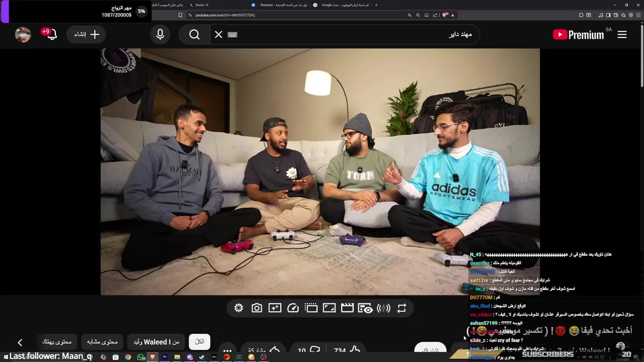Select the محتوى يهمّك chip
644x362 pixels.
point(57,342)
